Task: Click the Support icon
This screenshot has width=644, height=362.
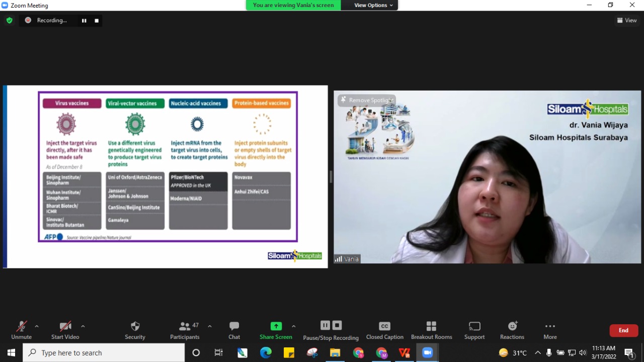Action: (x=474, y=326)
